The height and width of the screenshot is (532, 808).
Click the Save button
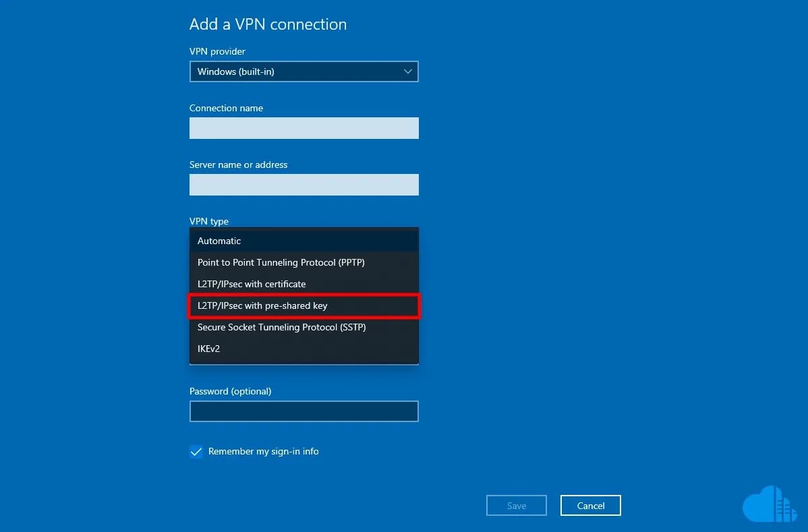tap(517, 506)
